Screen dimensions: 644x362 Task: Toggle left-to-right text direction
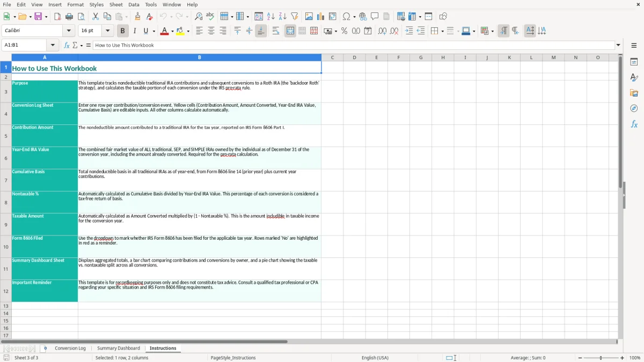pos(503,31)
